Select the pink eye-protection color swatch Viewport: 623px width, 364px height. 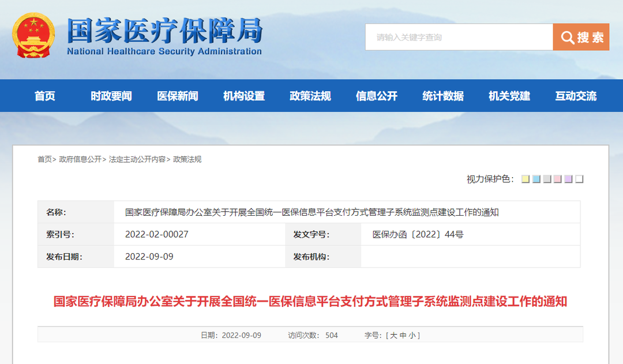[x=557, y=179]
